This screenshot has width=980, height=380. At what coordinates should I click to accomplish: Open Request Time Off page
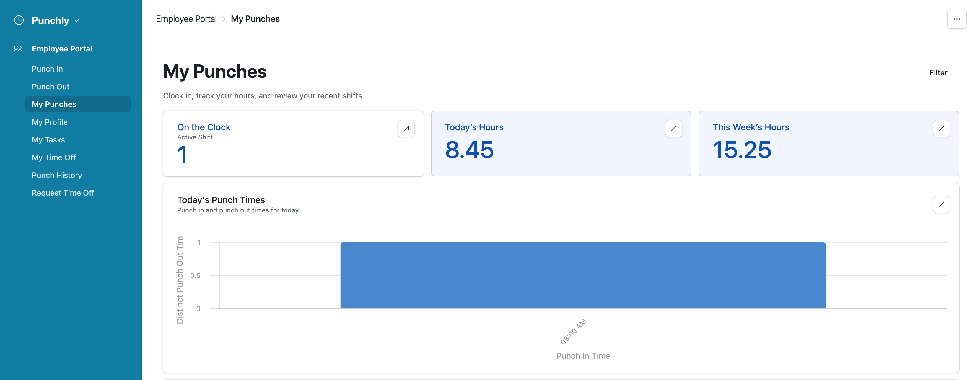[x=63, y=193]
